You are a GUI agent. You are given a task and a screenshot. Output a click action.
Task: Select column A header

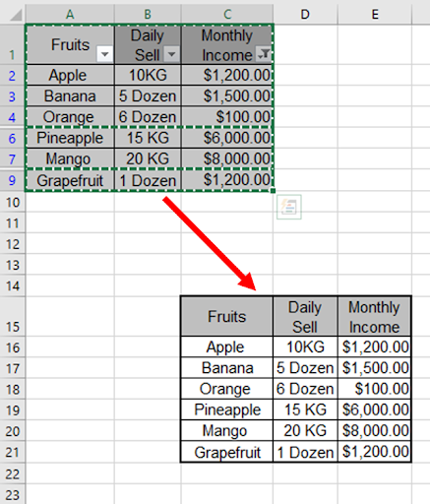click(70, 14)
